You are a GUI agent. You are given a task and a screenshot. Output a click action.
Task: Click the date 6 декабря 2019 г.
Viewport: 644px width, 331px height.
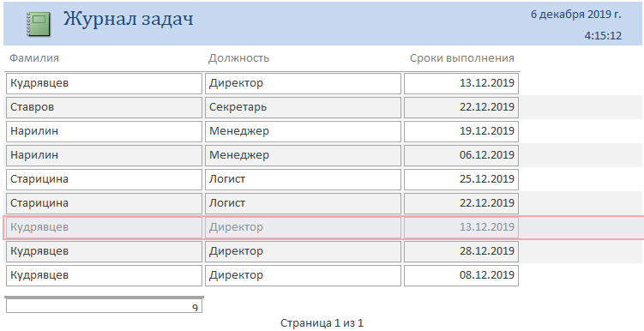tap(575, 15)
